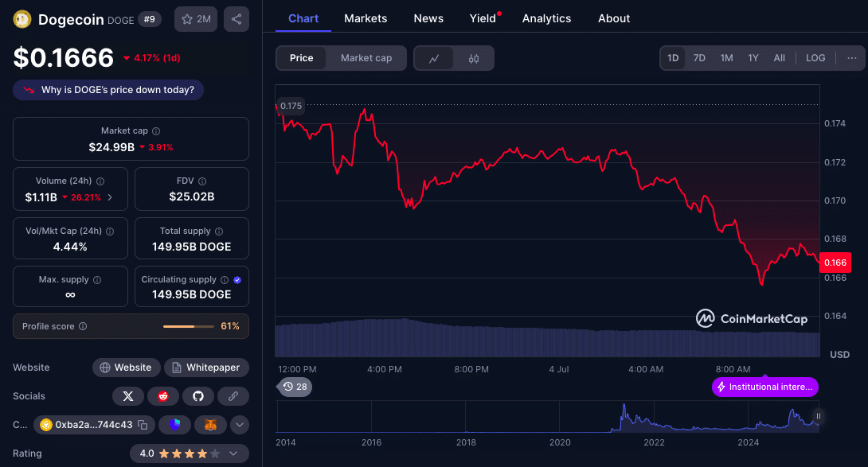The height and width of the screenshot is (467, 868).
Task: Click the Profile score 61% bar
Action: pos(189,326)
